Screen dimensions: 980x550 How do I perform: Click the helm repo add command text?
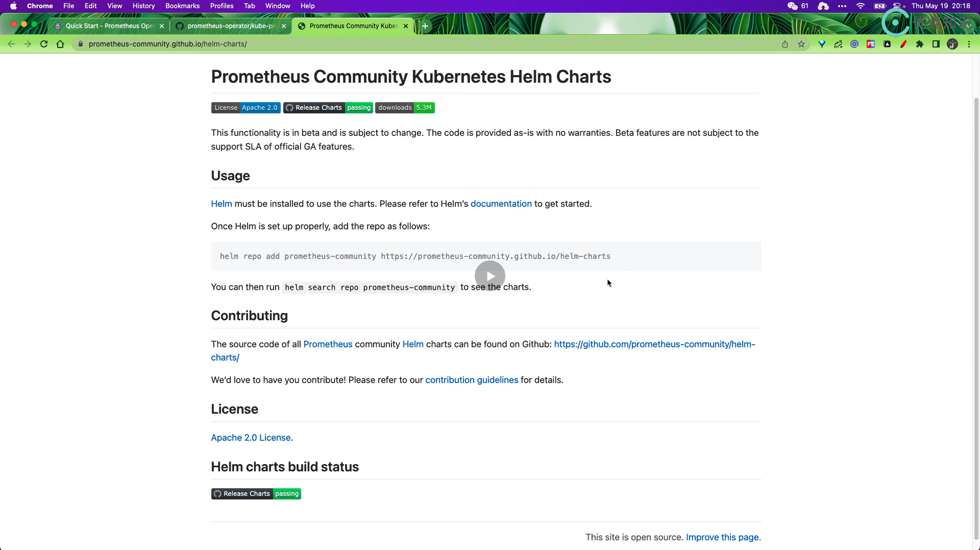click(415, 256)
